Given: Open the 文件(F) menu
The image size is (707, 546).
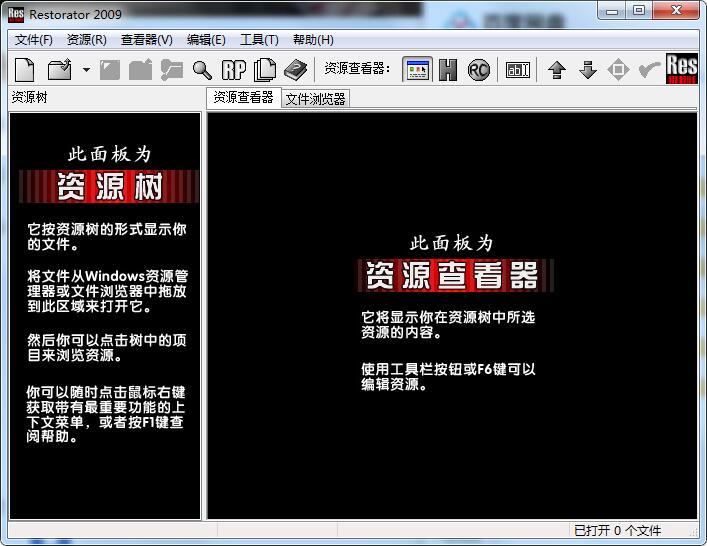Looking at the screenshot, I should (34, 40).
